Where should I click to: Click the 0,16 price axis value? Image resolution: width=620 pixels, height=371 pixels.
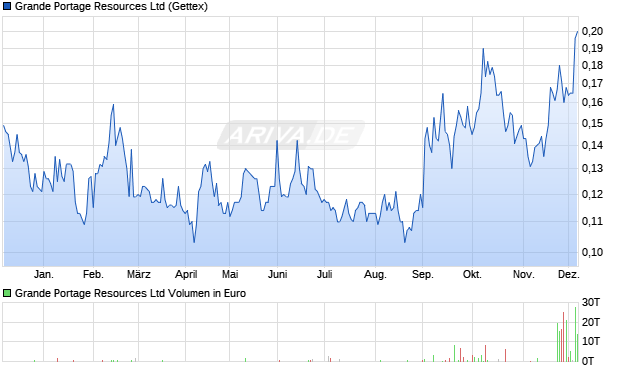[592, 102]
